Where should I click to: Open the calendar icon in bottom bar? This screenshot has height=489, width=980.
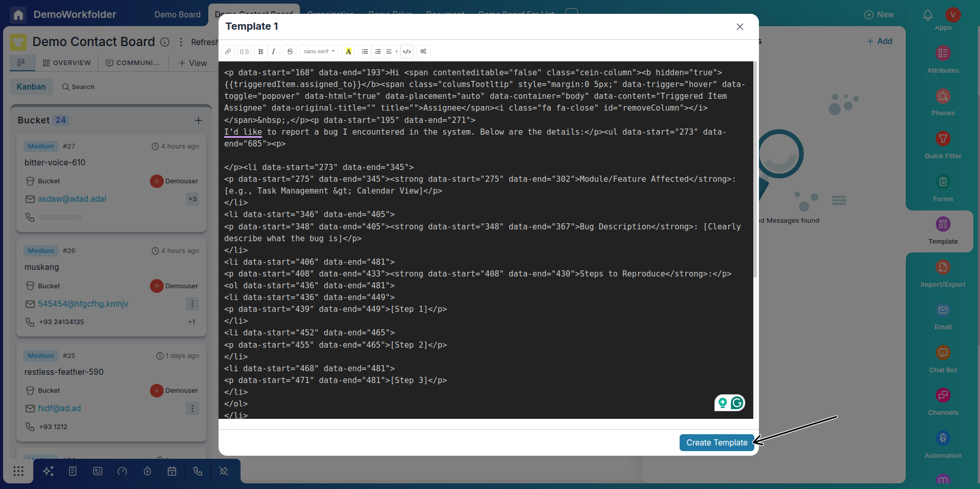tap(172, 471)
